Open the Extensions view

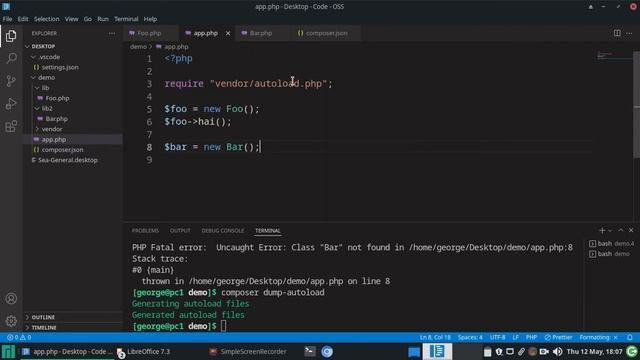pyautogui.click(x=11, y=126)
